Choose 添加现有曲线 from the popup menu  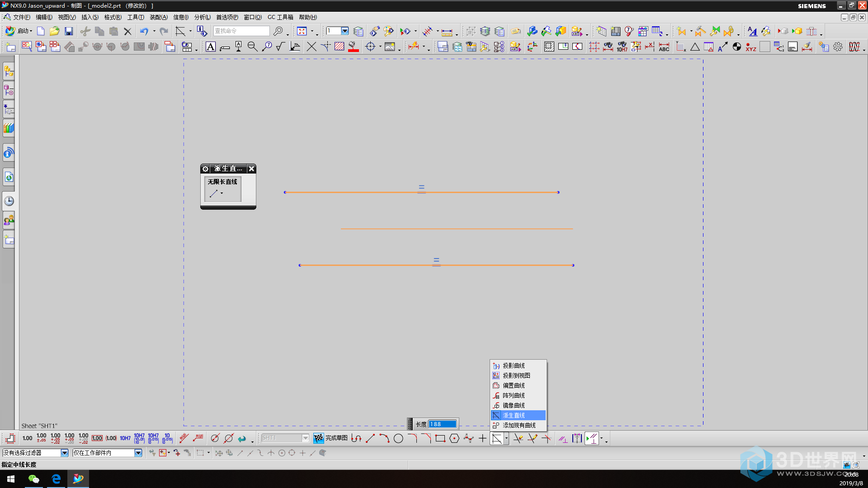(518, 425)
